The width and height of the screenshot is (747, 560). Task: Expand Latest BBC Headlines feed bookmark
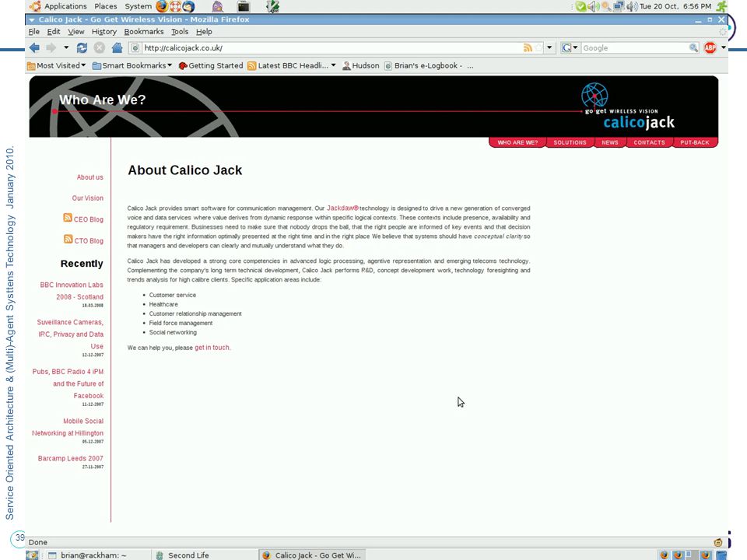(291, 65)
